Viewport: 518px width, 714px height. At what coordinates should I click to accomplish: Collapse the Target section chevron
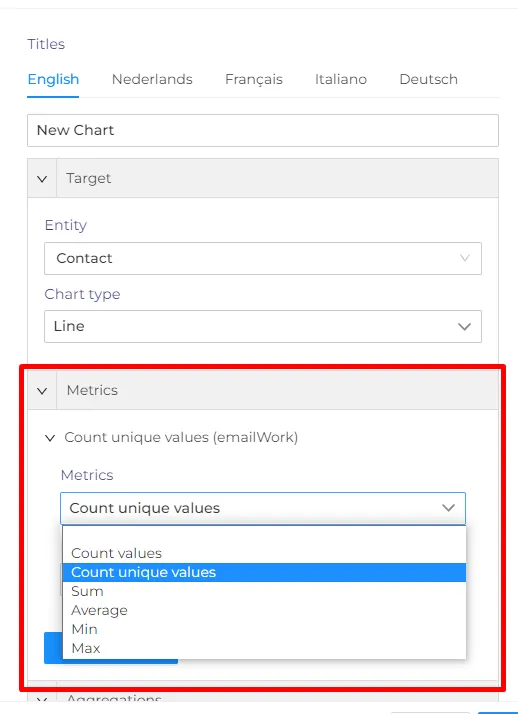[x=42, y=178]
